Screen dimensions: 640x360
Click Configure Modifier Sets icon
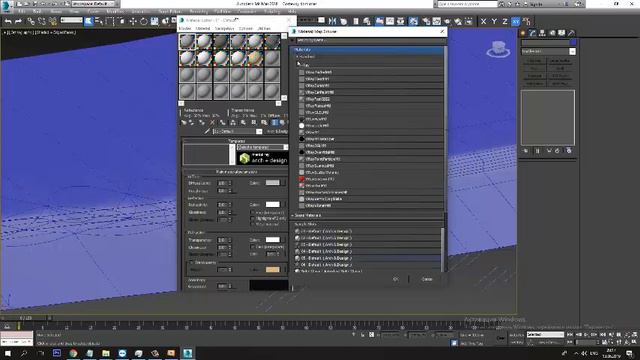click(569, 151)
